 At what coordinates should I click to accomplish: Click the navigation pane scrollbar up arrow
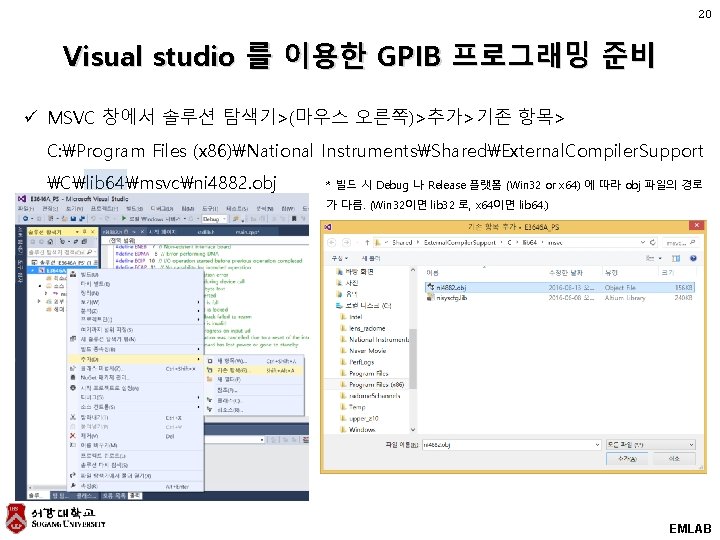412,270
